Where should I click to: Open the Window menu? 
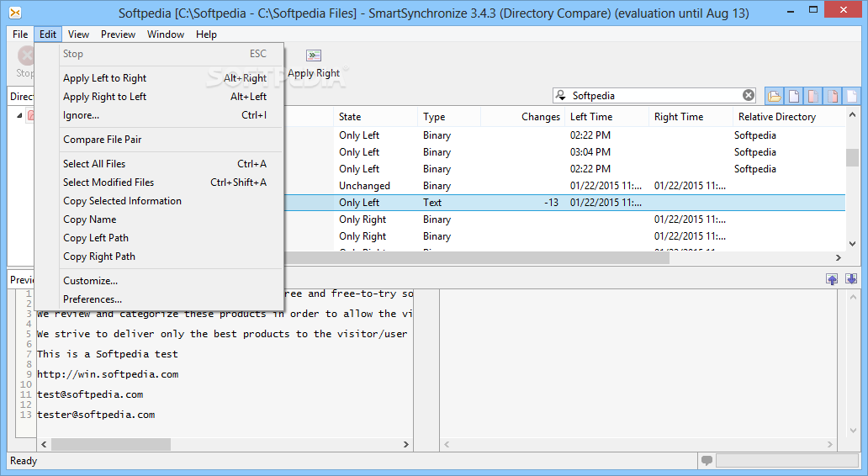click(166, 34)
